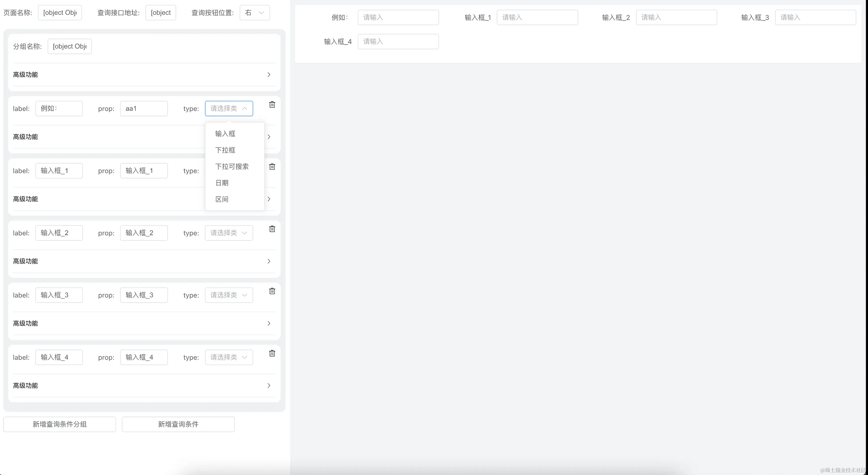The width and height of the screenshot is (868, 475).
Task: Focus the 页面名称 input field
Action: point(60,13)
